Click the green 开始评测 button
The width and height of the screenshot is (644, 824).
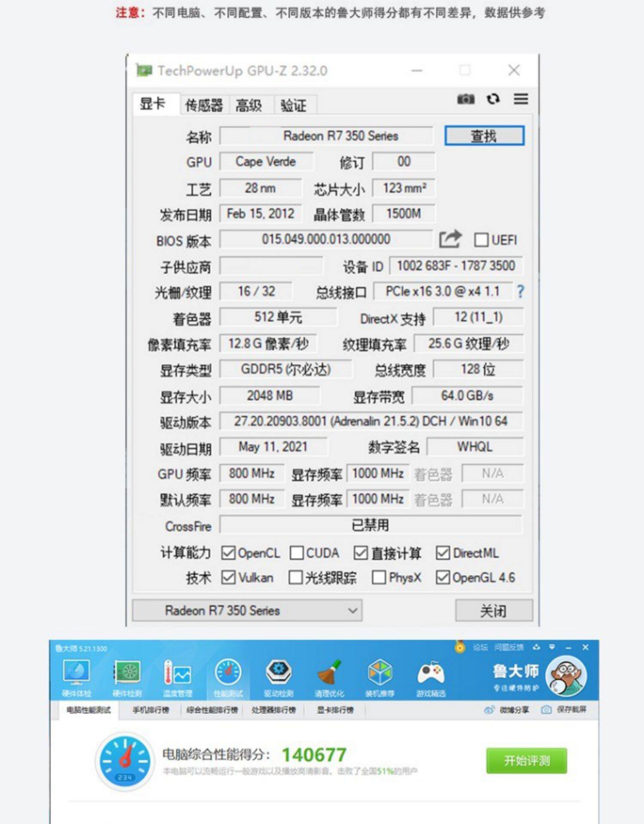pos(527,761)
